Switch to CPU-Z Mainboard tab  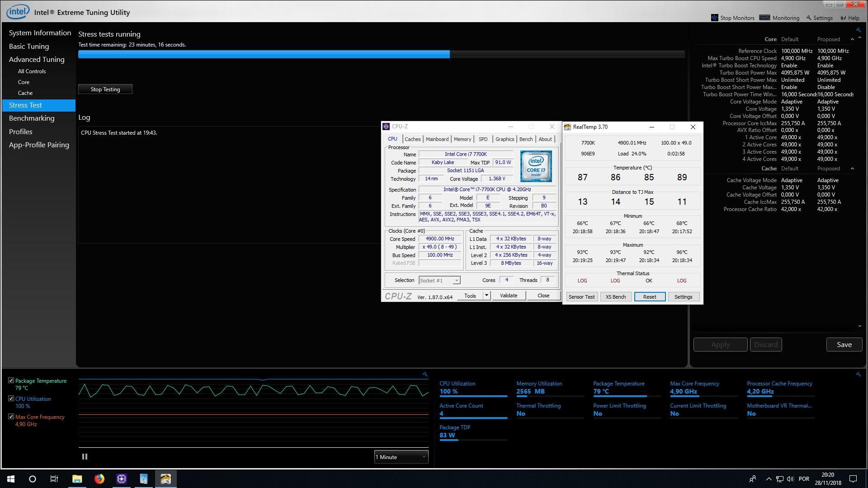click(437, 139)
